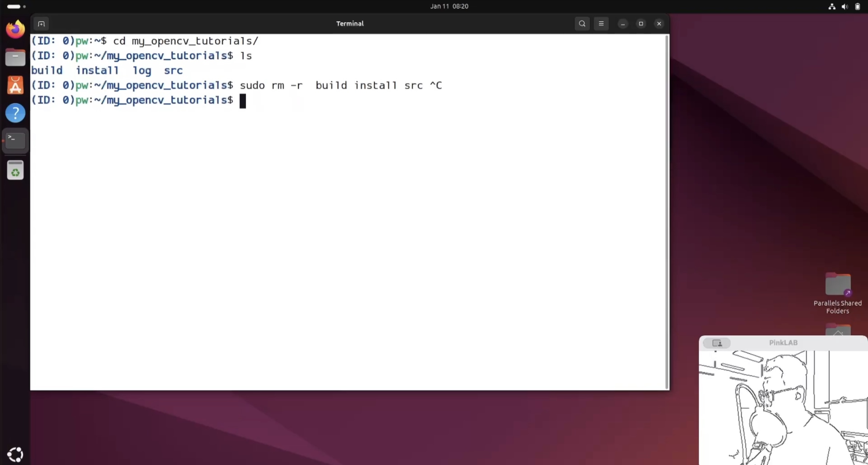Open Parallels Shared Folders desktop icon
This screenshot has width=868, height=465.
[837, 285]
